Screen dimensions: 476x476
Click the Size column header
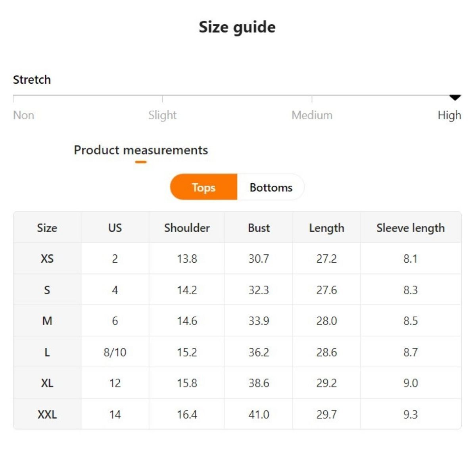click(x=47, y=228)
